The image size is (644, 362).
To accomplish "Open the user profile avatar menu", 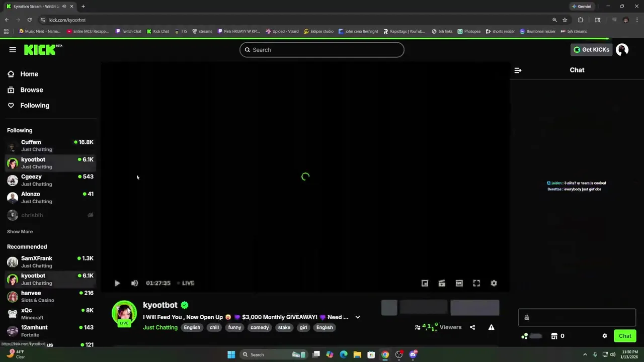I will [622, 50].
